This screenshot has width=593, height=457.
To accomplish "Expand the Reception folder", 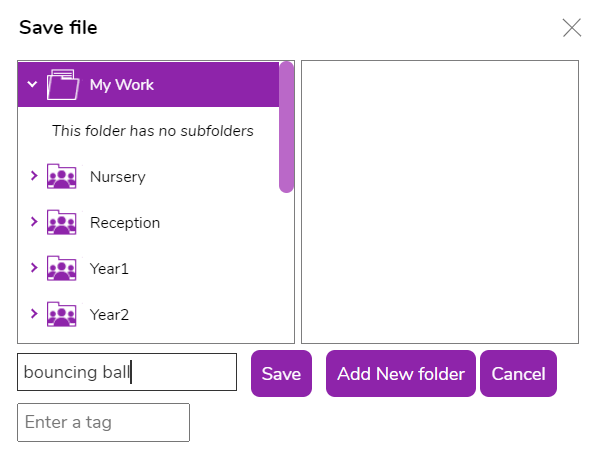I will coord(34,222).
